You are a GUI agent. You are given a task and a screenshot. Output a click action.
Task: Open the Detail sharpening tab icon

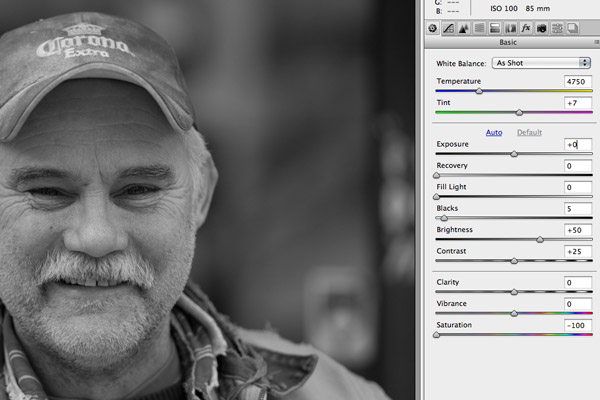(x=464, y=28)
